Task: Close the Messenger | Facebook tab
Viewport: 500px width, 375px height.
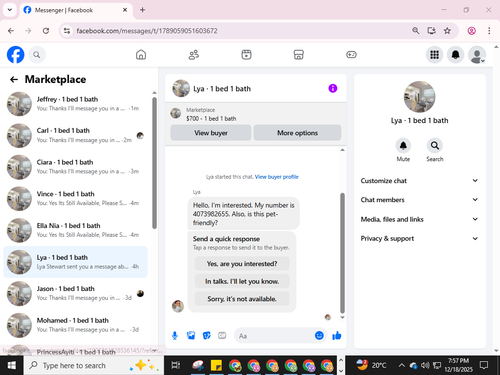Action: click(125, 10)
